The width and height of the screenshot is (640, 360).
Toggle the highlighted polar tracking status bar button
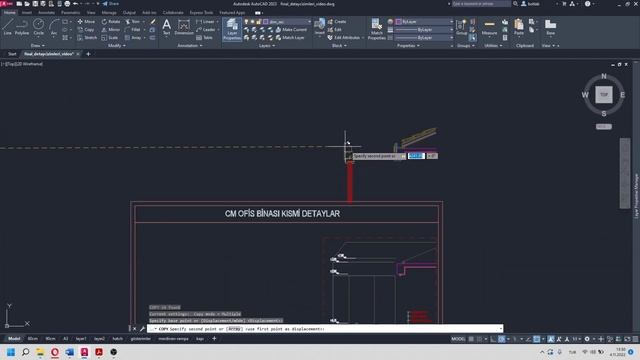(502, 339)
